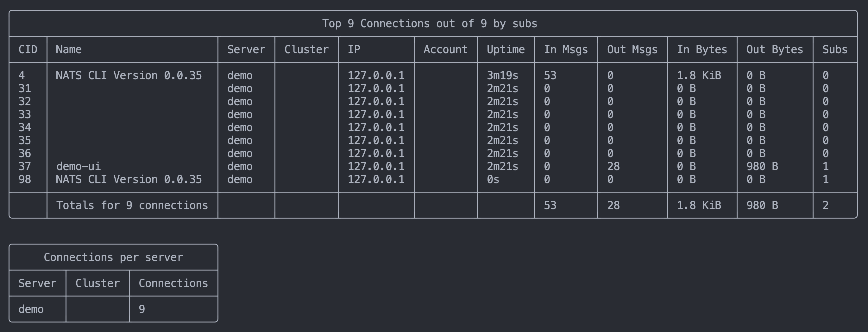The width and height of the screenshot is (868, 332).
Task: Click the Subs column header
Action: 835,49
